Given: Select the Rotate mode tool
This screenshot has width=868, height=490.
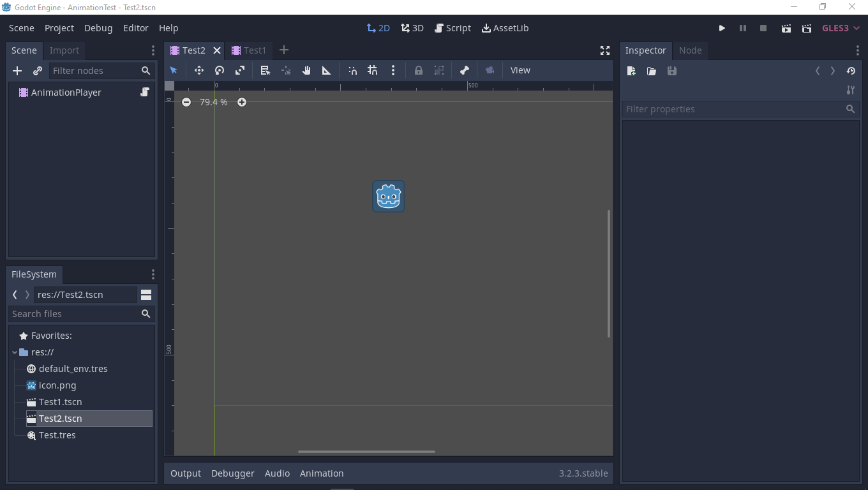Looking at the screenshot, I should (220, 70).
